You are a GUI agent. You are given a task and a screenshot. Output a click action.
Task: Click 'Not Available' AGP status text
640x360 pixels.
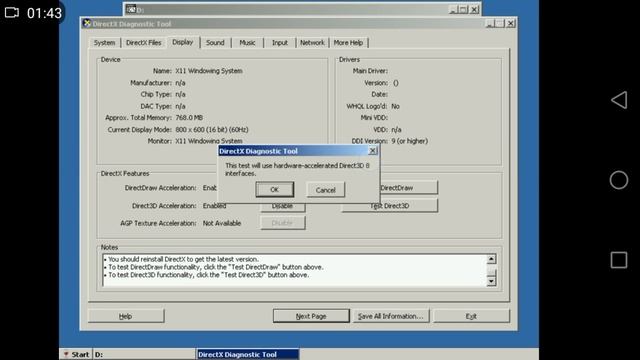[x=222, y=223]
